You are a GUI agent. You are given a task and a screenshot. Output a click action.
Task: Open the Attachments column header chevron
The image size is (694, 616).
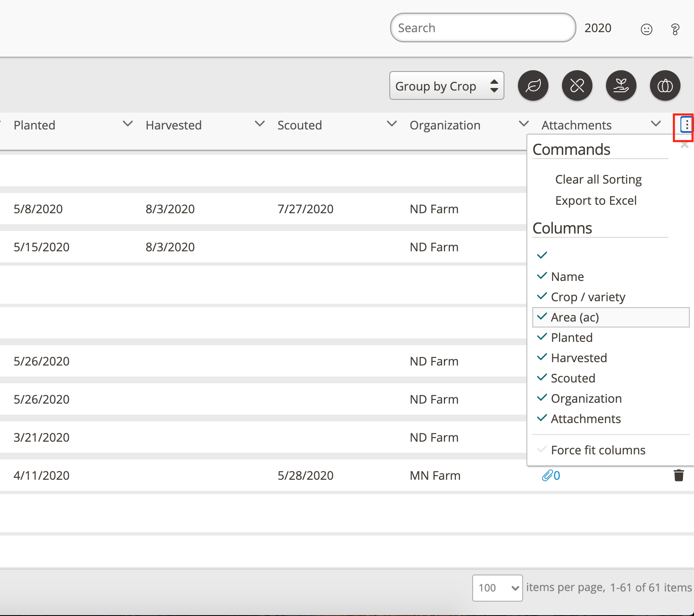pos(656,124)
